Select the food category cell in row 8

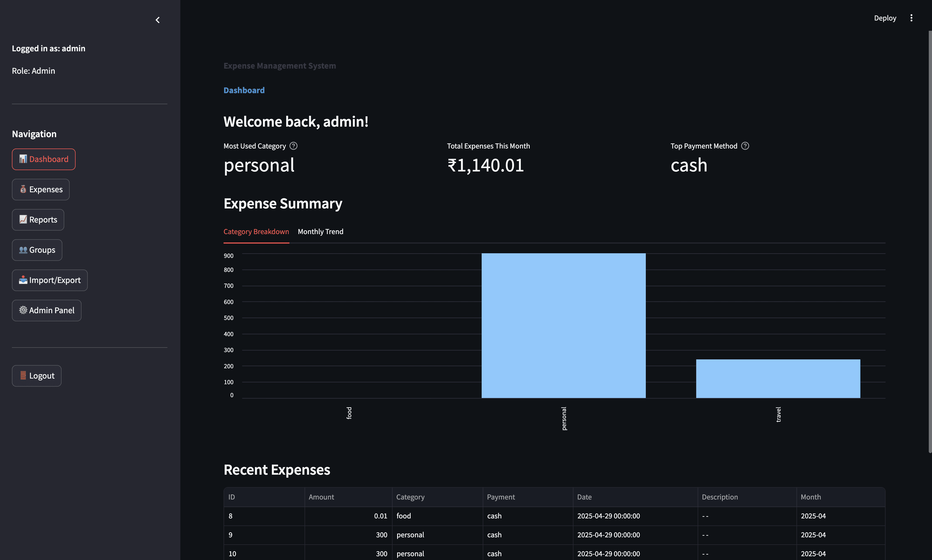(x=437, y=516)
